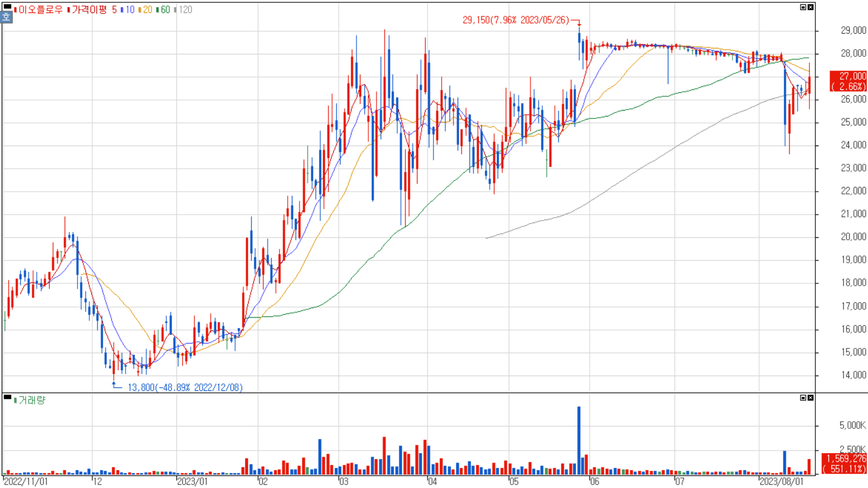Click the tallest blue volume bar in May
Screen dimensions: 868x488
[x=578, y=440]
